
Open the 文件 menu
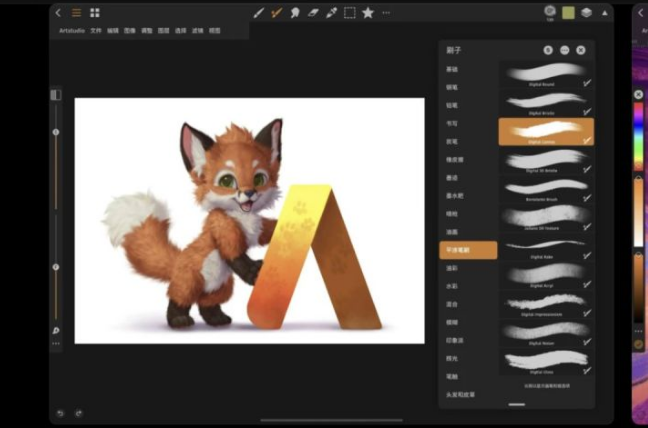point(96,31)
